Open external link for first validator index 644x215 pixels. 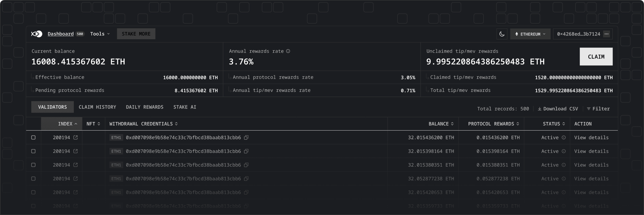pos(76,138)
